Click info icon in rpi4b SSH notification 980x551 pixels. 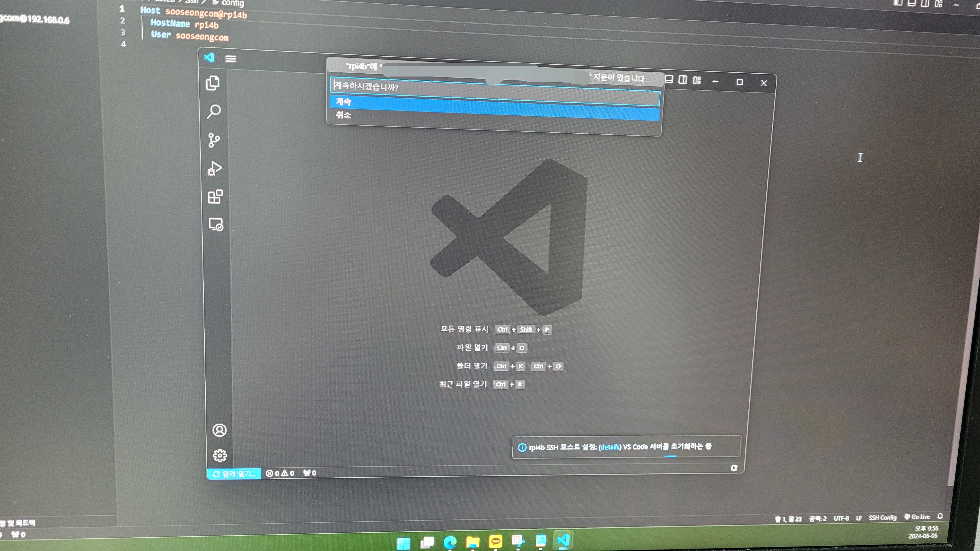pos(522,448)
